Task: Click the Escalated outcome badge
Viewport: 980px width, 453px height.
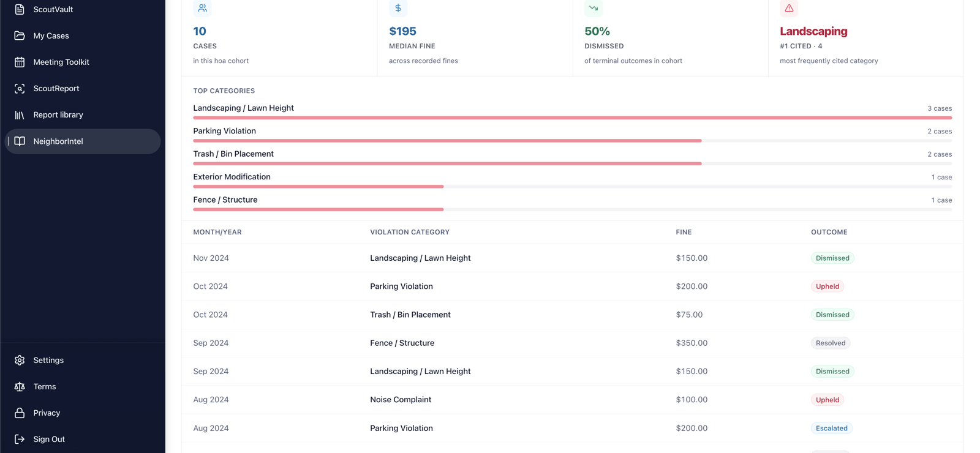Action: (x=831, y=428)
